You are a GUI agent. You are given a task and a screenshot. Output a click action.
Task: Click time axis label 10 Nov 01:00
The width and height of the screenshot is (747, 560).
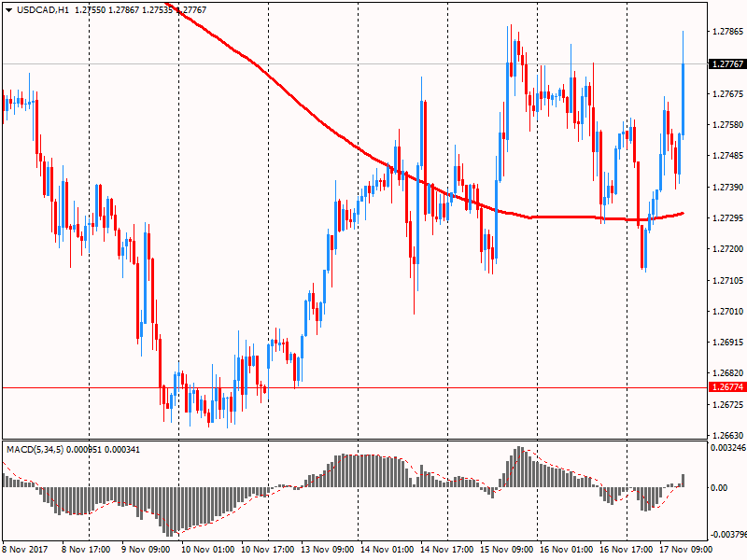pyautogui.click(x=207, y=549)
